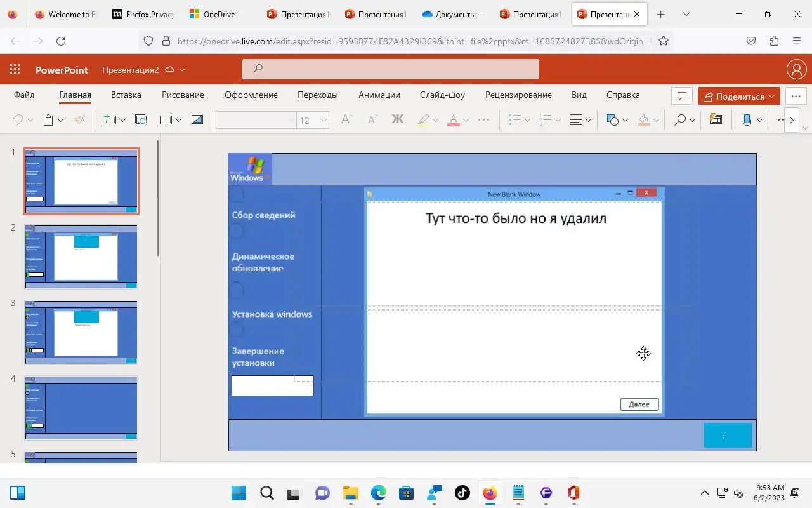812x508 pixels.
Task: Click the Далее button on slide
Action: [639, 404]
